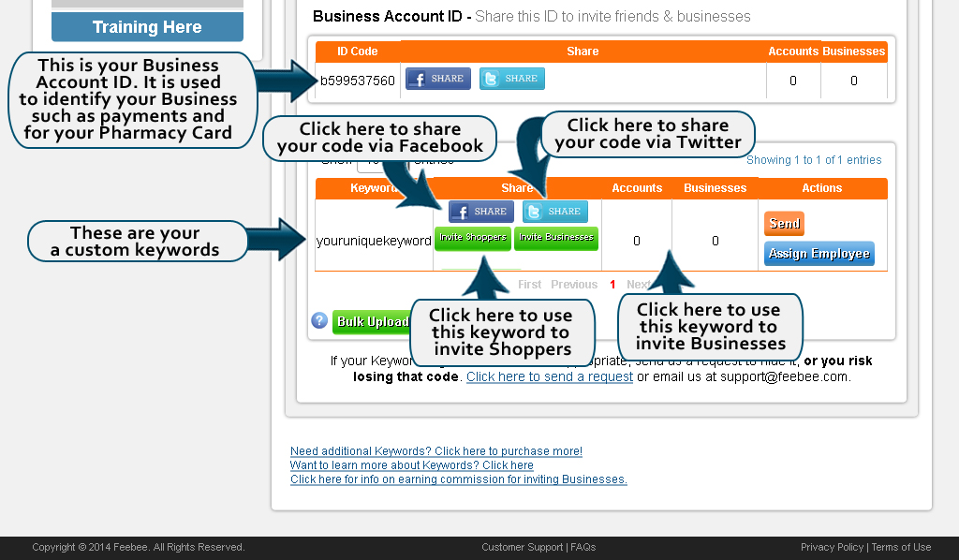This screenshot has width=959, height=560.
Task: Open the Assign Employee action
Action: tap(819, 254)
